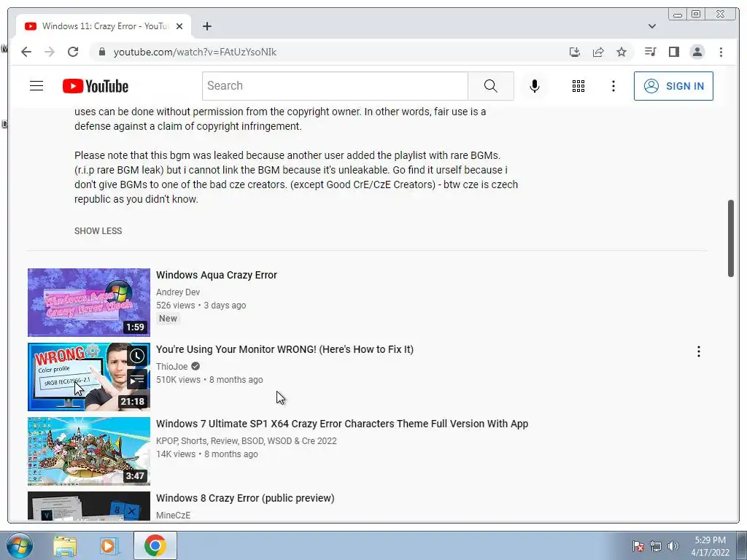Launch Windows Media Player from taskbar
The height and width of the screenshot is (560, 747).
point(109,545)
